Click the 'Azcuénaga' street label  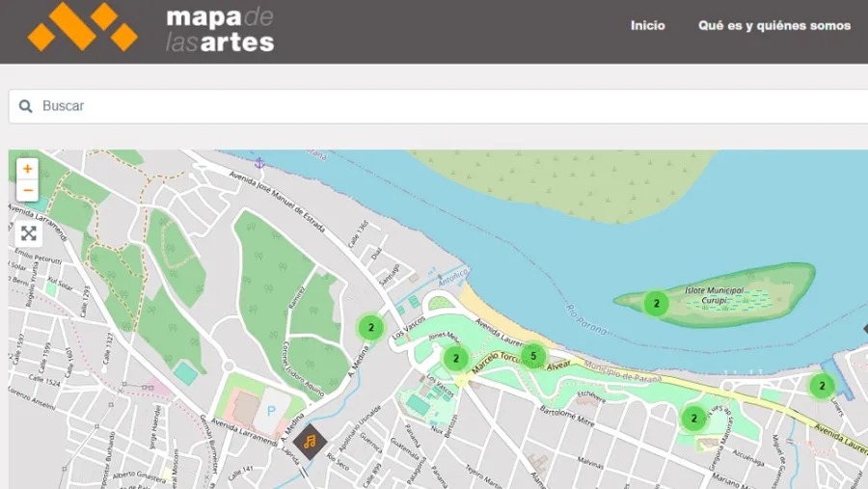748,457
